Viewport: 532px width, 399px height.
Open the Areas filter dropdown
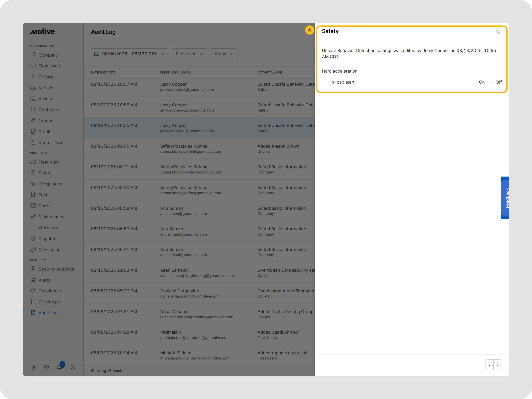[224, 54]
